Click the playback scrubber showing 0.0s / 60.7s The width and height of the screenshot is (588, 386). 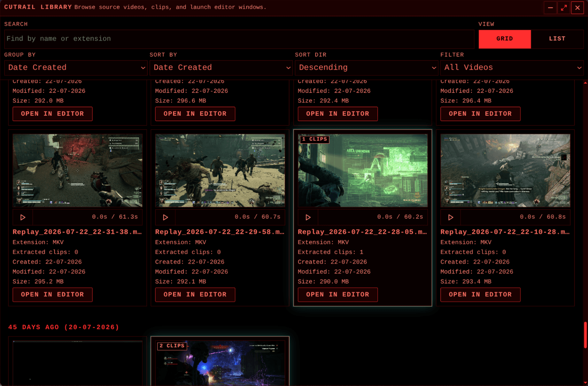(230, 217)
